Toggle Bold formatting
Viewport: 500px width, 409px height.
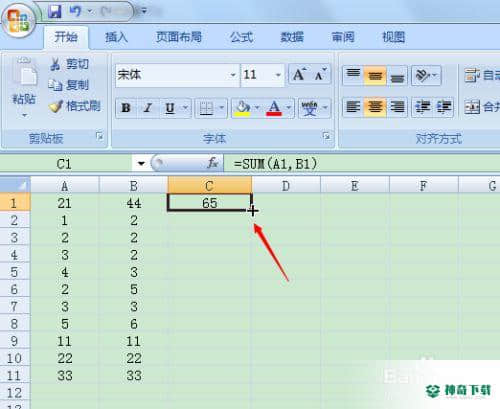click(x=126, y=108)
